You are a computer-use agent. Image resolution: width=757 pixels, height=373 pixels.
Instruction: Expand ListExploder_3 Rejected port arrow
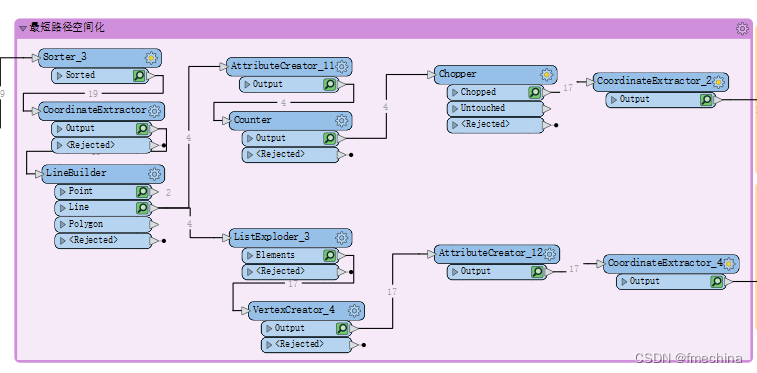click(250, 272)
